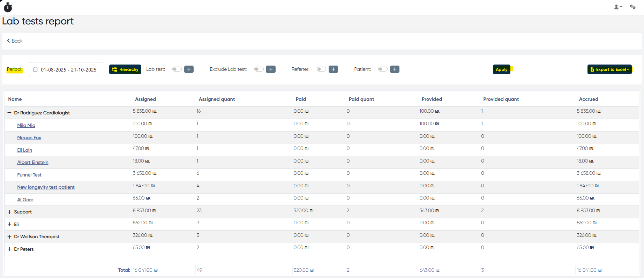Image resolution: width=644 pixels, height=278 pixels.
Task: Expand the Support group row
Action: tap(9, 212)
